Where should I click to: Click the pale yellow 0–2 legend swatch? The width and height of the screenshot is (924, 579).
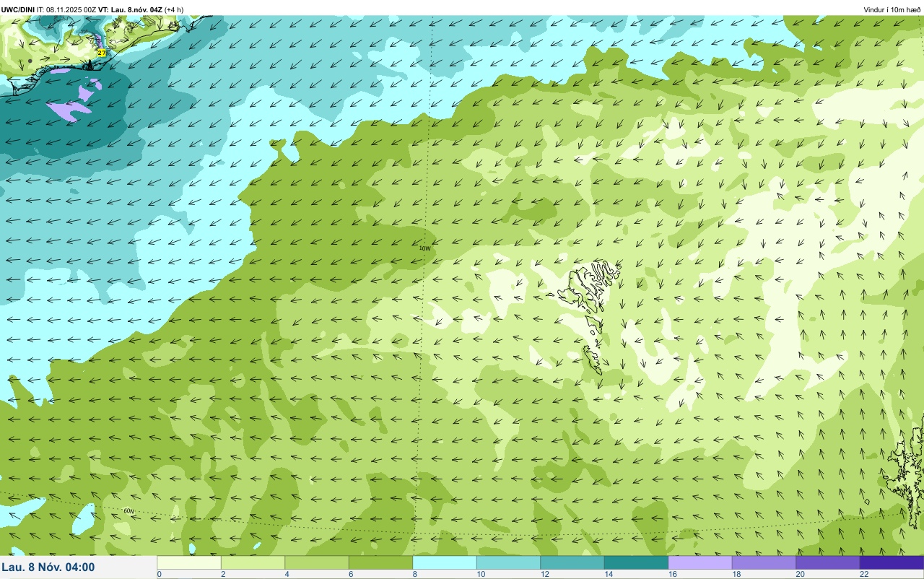pos(189,562)
